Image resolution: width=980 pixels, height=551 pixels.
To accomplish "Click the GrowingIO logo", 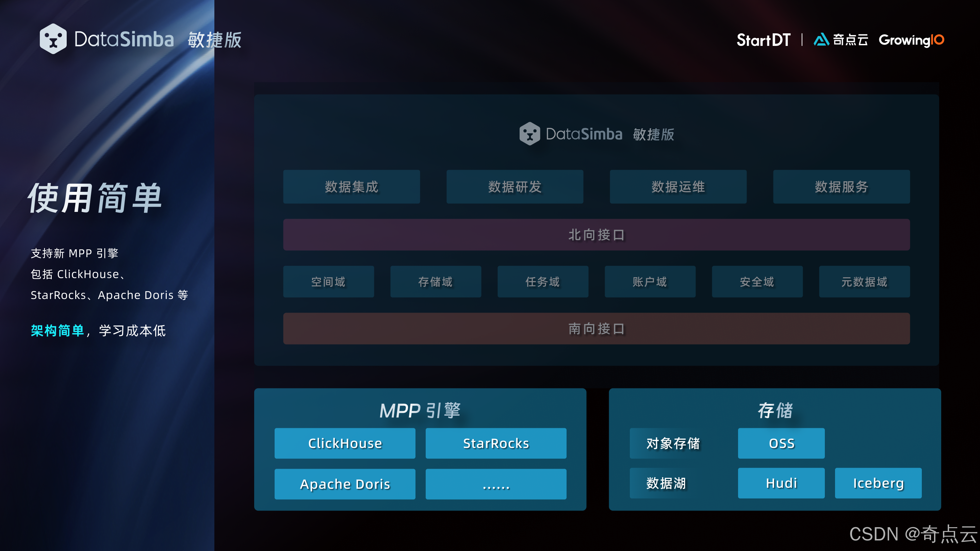I will pos(911,40).
